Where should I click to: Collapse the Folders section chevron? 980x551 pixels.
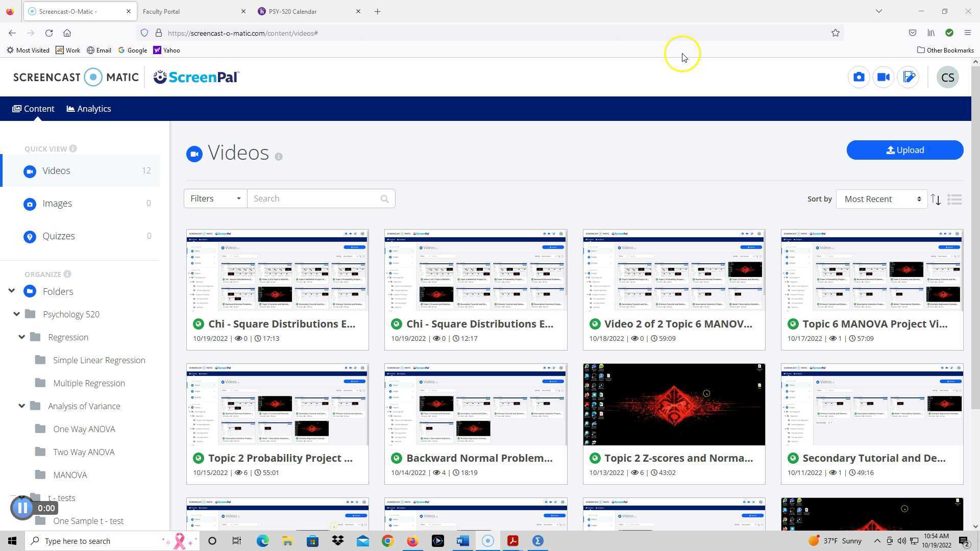pos(12,291)
